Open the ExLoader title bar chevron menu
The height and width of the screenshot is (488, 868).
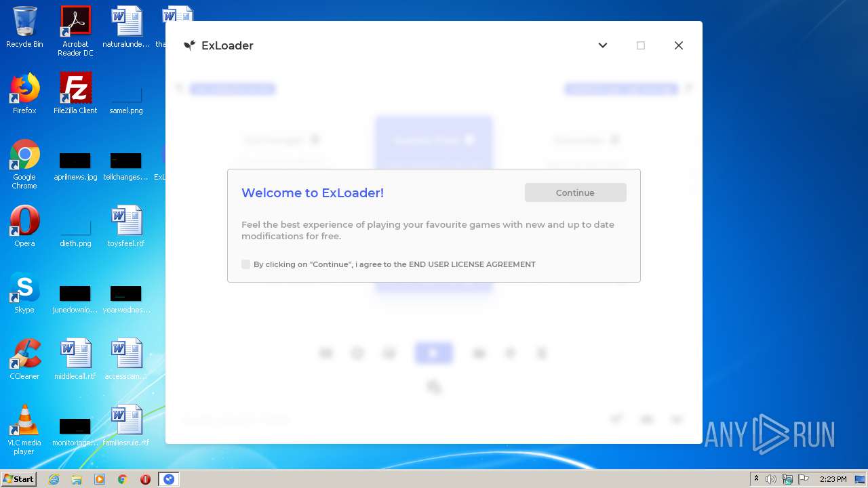[x=603, y=45]
